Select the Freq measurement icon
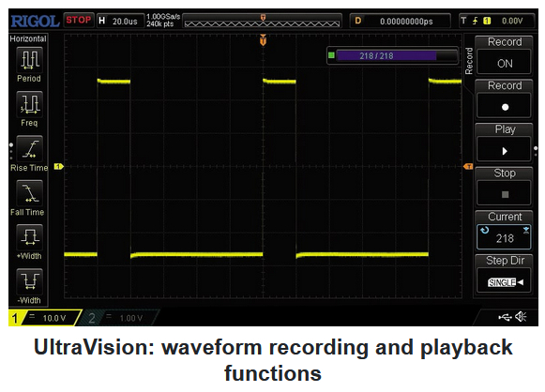This screenshot has height=392, width=545. [x=29, y=104]
